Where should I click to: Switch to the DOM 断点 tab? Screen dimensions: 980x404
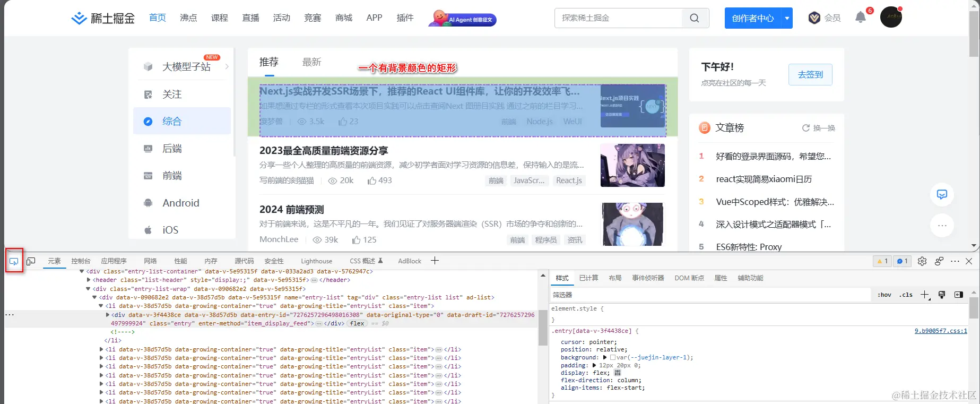[x=689, y=278]
